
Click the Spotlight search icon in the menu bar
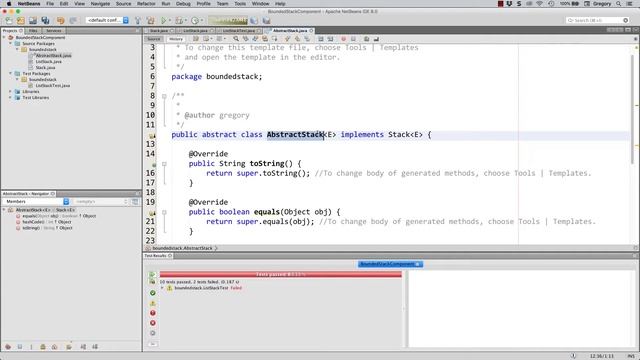click(x=619, y=4)
